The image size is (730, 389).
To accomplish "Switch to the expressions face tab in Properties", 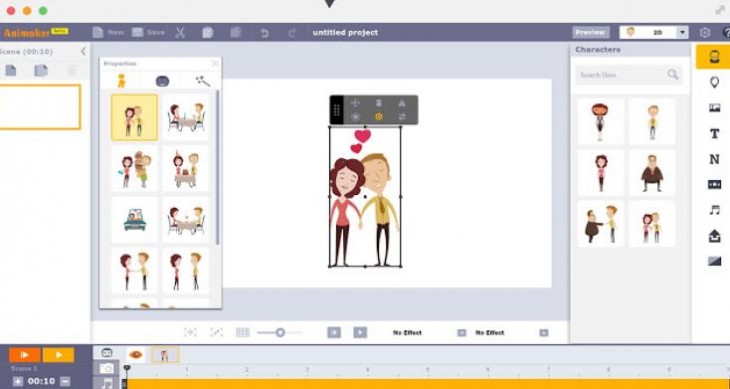I will click(x=162, y=81).
